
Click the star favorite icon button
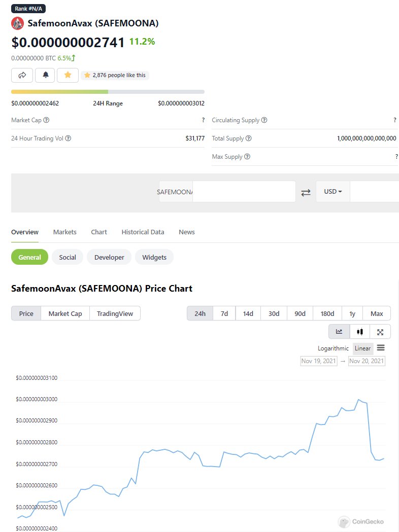click(68, 76)
